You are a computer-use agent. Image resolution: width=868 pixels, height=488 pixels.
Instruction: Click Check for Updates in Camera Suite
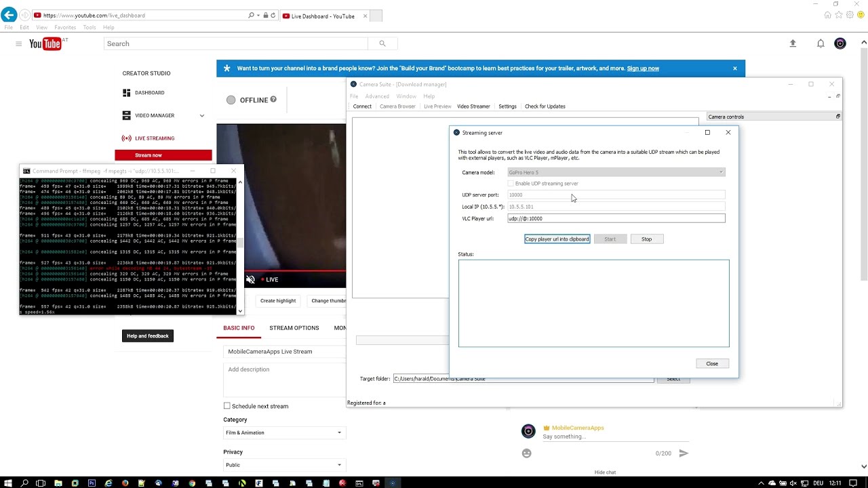(x=545, y=106)
